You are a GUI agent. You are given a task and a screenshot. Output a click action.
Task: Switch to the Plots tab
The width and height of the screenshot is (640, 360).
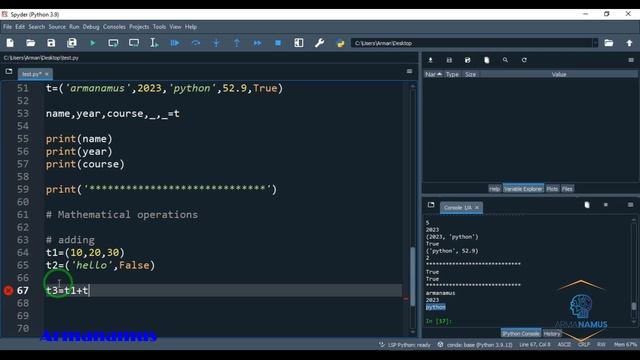pyautogui.click(x=552, y=189)
